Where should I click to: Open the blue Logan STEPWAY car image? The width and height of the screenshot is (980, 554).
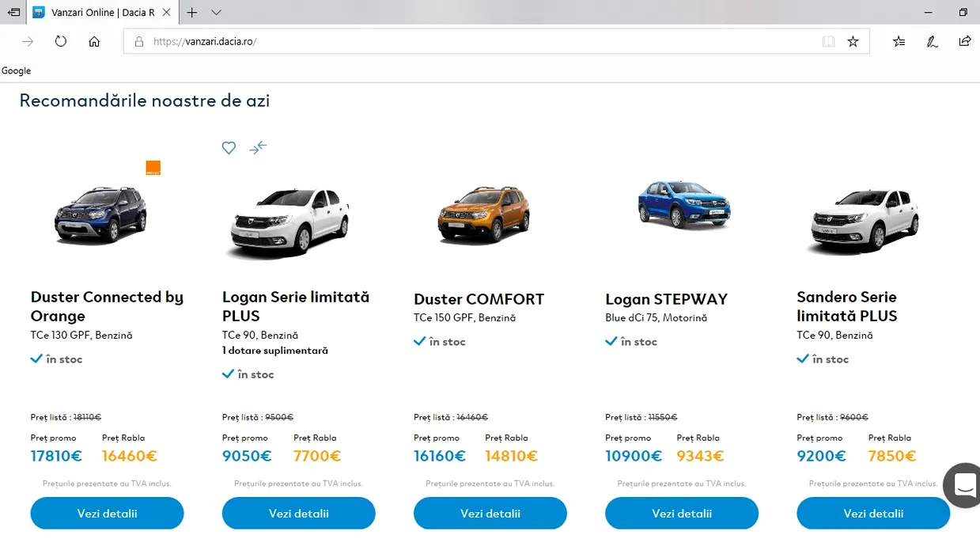tap(685, 203)
